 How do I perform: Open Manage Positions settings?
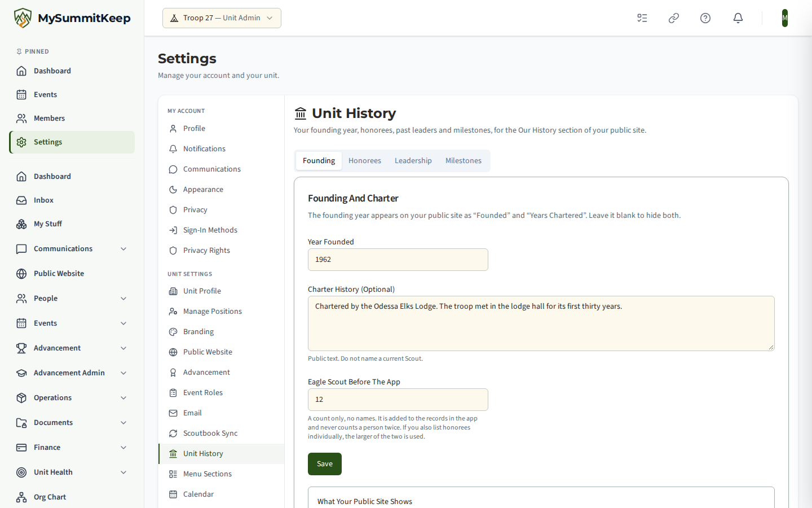pyautogui.click(x=221, y=312)
